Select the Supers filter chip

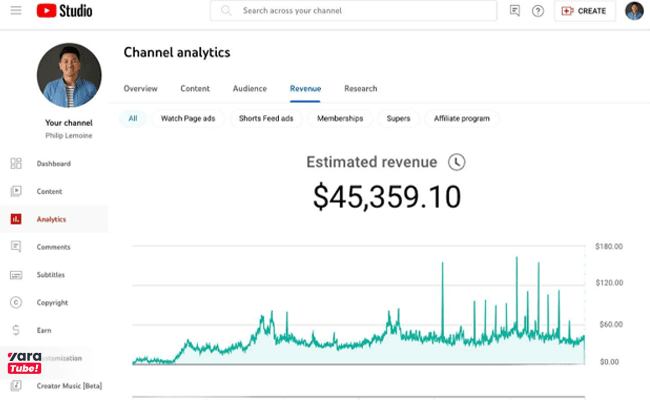pos(398,119)
